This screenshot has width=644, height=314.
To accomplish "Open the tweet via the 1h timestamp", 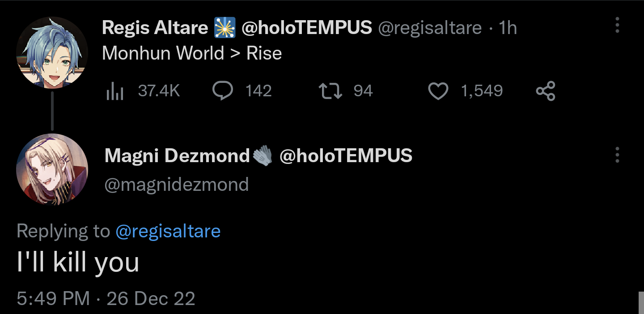I will pyautogui.click(x=508, y=28).
